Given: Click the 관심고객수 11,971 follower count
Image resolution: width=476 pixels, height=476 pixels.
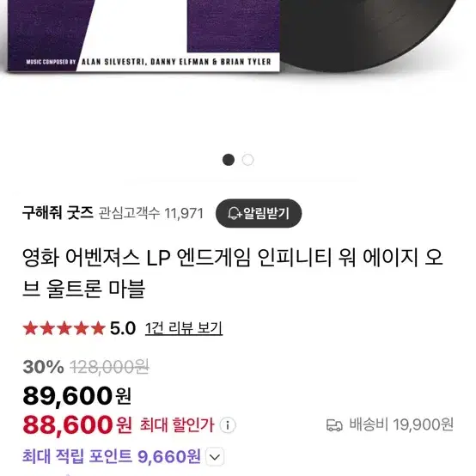Looking at the screenshot, I should coord(151,213).
